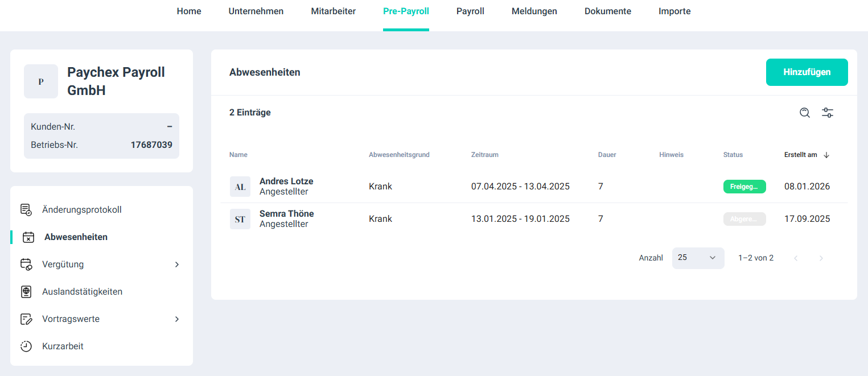Viewport: 868px width, 376px height.
Task: Go to the Dokumente tab
Action: click(x=607, y=11)
